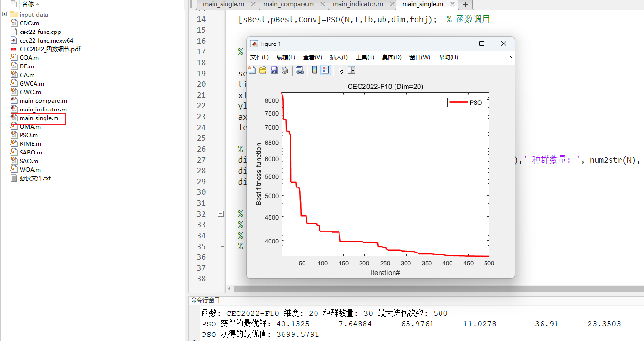
Task: Click the New Figure icon in Figure toolbar
Action: coord(252,70)
